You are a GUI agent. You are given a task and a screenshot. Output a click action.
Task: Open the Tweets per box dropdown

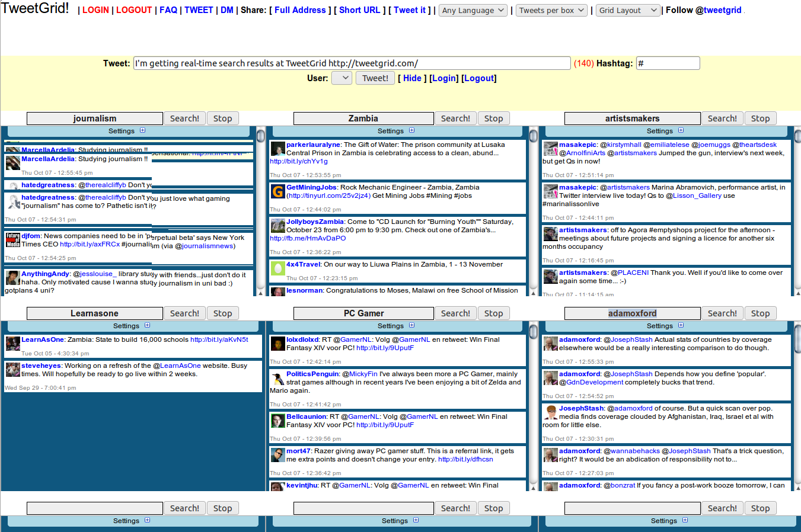(551, 10)
